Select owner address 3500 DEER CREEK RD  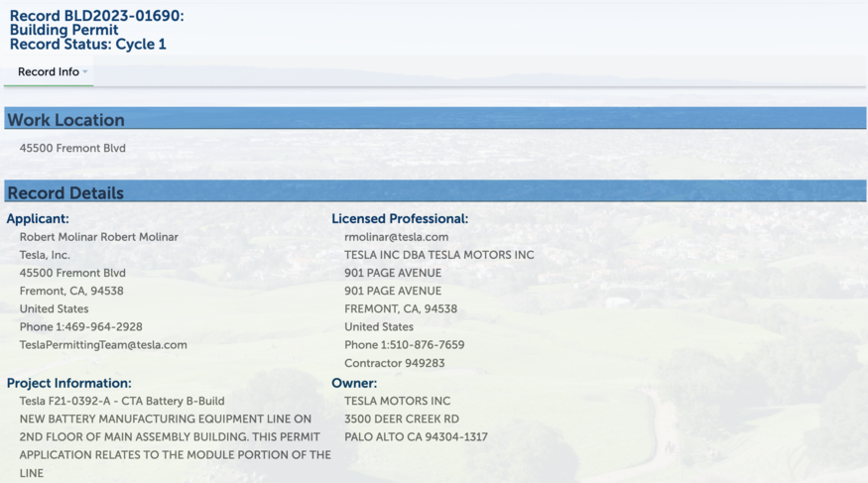tap(402, 419)
